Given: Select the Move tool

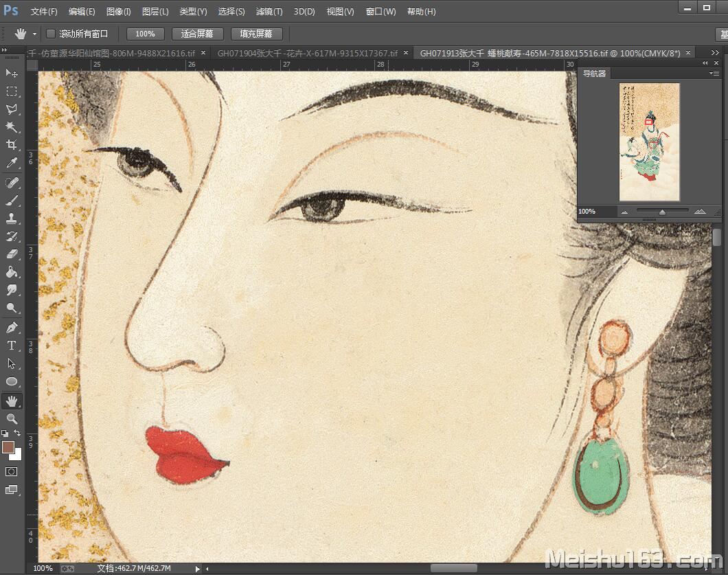Looking at the screenshot, I should pyautogui.click(x=12, y=73).
